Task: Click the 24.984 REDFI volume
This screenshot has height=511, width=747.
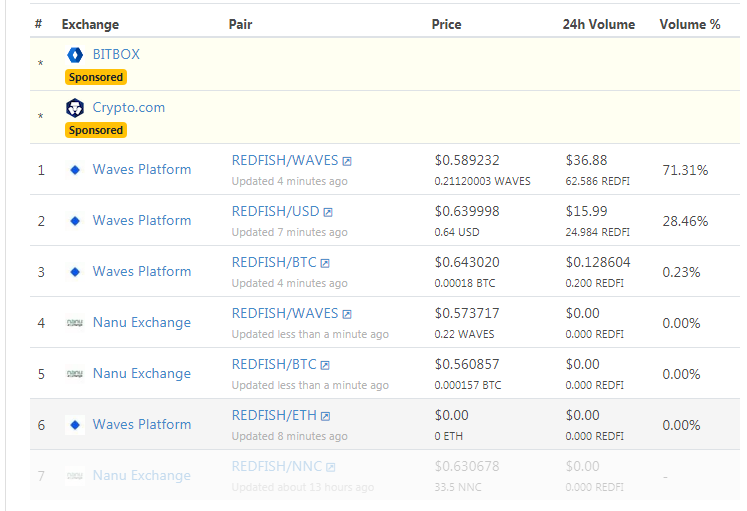Action: [x=597, y=232]
